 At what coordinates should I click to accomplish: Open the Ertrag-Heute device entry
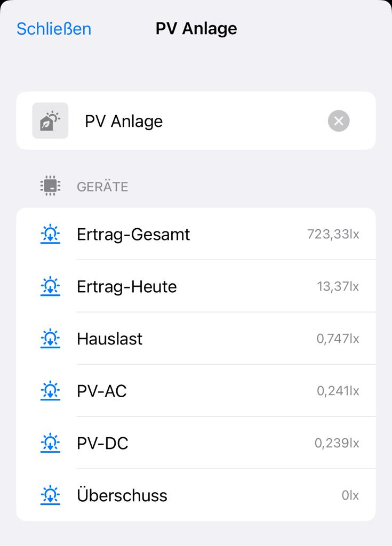click(x=127, y=286)
